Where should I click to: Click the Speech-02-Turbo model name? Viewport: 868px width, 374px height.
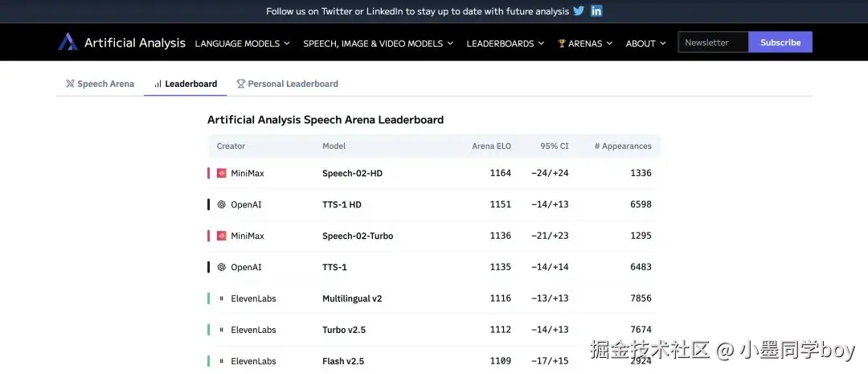click(358, 236)
